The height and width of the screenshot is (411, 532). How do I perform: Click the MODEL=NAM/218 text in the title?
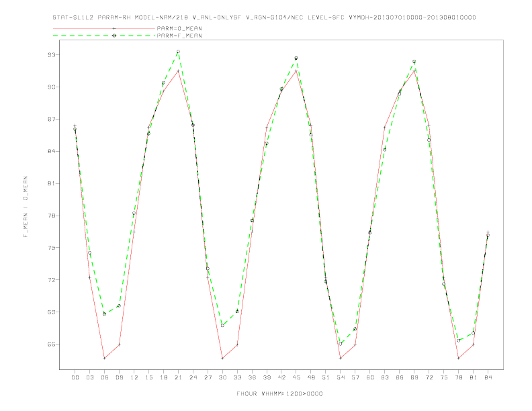click(161, 17)
